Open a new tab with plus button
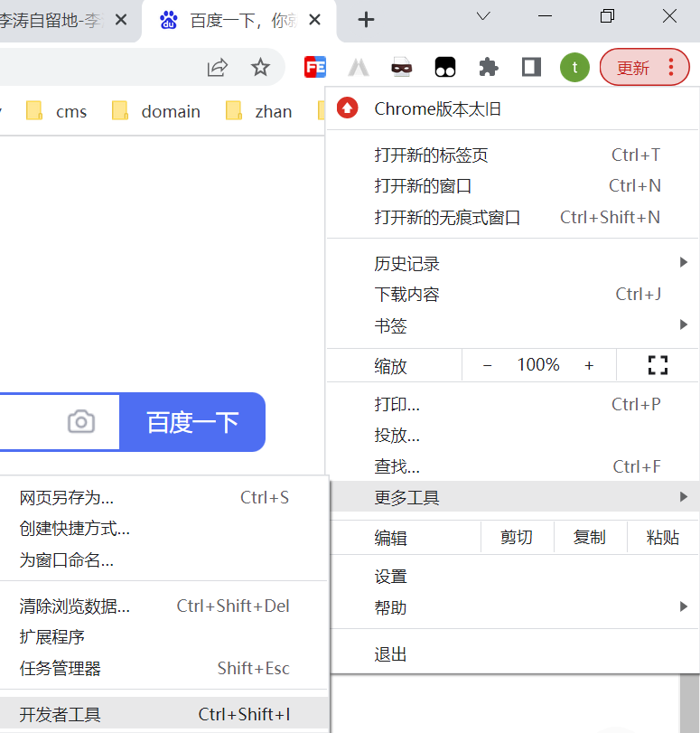Image resolution: width=700 pixels, height=733 pixels. tap(366, 20)
